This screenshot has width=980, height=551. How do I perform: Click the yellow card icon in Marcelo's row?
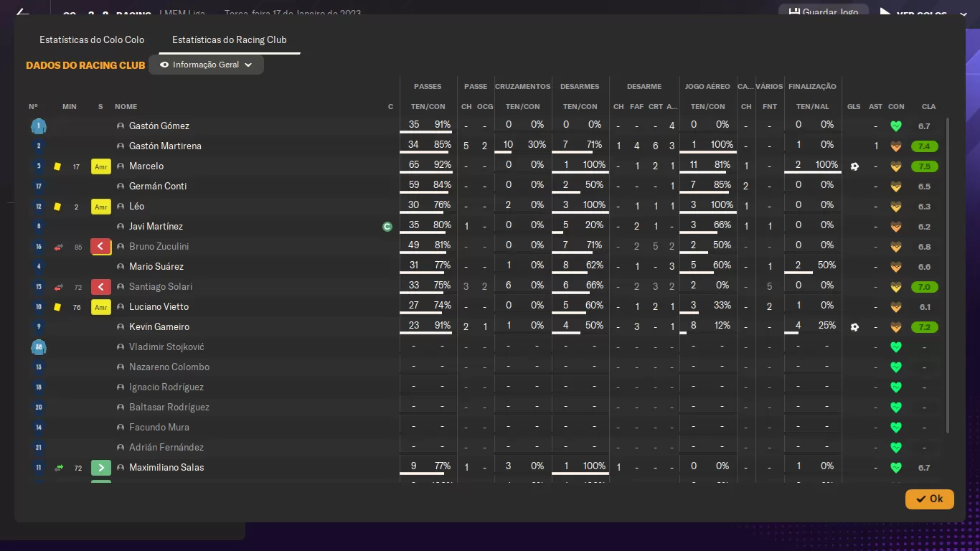[57, 166]
